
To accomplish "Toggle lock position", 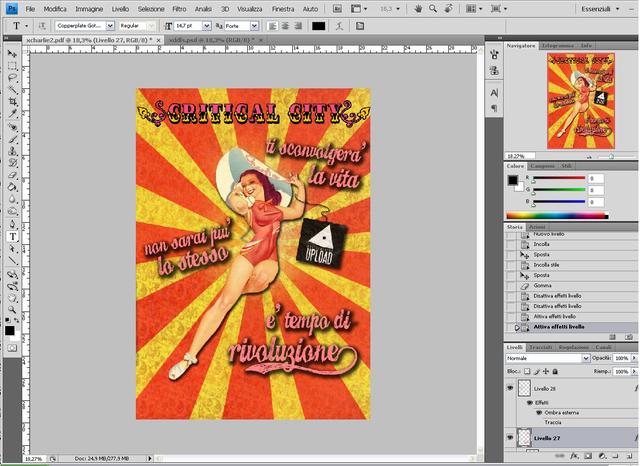I will pos(546,371).
